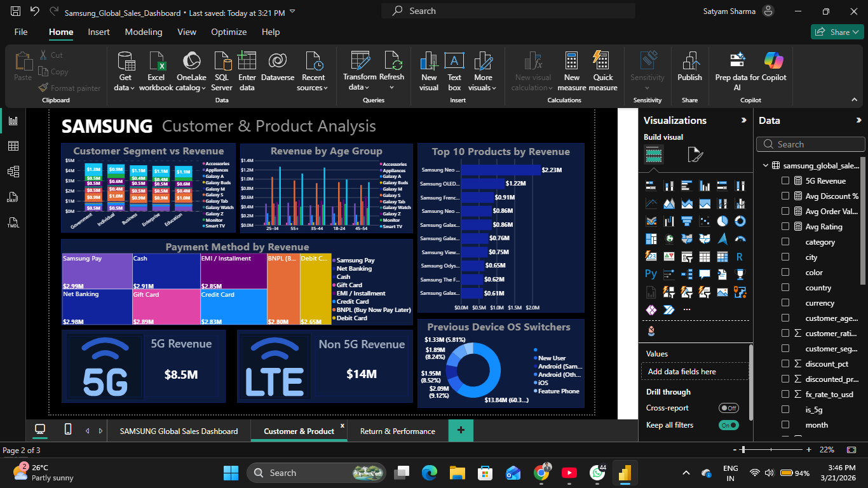Collapse the Visualizations pane

pyautogui.click(x=744, y=120)
